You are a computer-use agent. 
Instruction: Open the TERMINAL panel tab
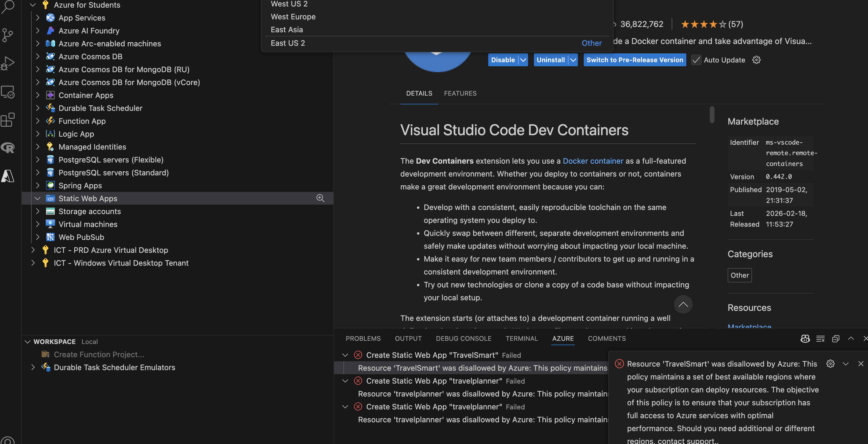tap(522, 338)
